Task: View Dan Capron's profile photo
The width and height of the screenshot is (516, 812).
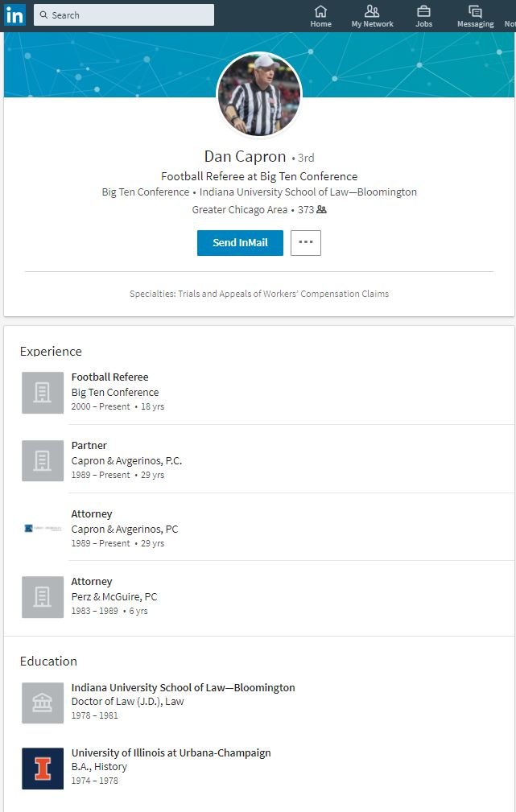Action: [259, 95]
